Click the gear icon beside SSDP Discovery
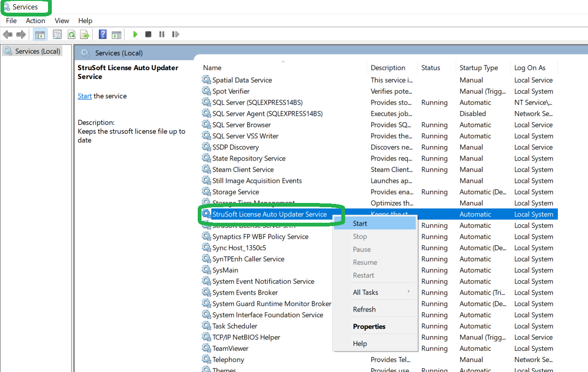588x372 pixels. tap(206, 147)
